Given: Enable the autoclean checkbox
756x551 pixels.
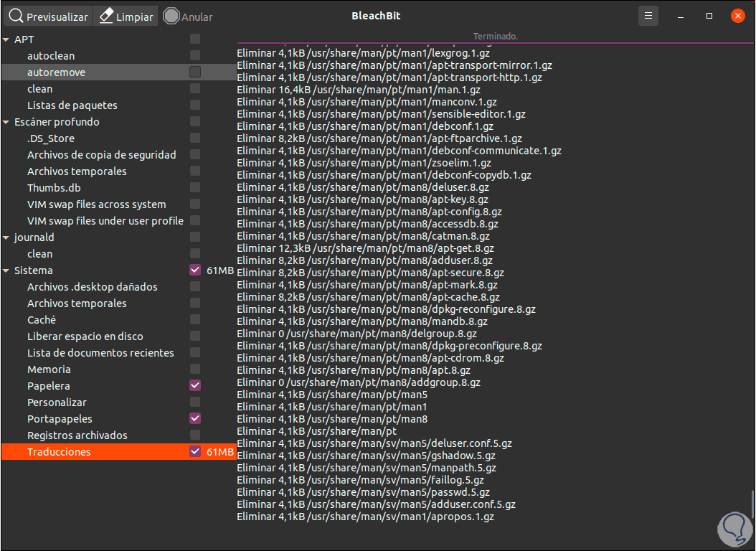Looking at the screenshot, I should coord(195,55).
